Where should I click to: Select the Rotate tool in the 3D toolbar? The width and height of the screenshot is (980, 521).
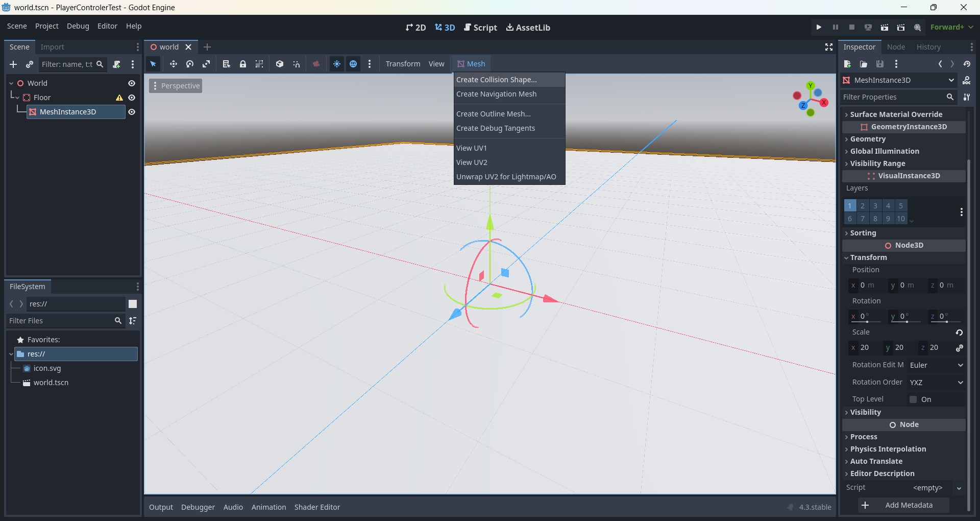click(x=190, y=64)
